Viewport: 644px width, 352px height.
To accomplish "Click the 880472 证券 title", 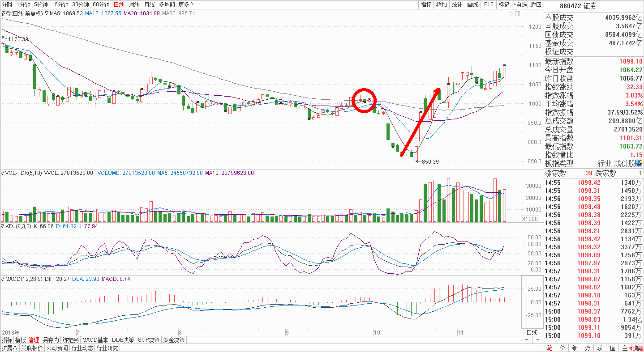I will click(579, 6).
